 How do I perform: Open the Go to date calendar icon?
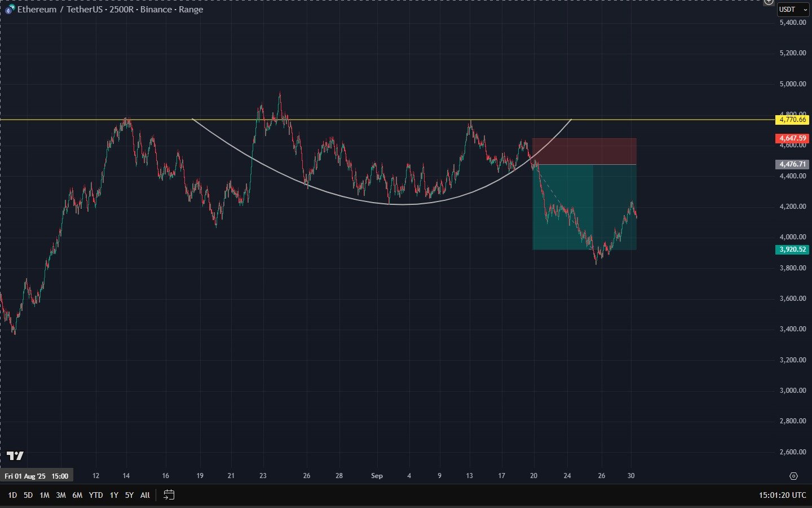pyautogui.click(x=169, y=495)
